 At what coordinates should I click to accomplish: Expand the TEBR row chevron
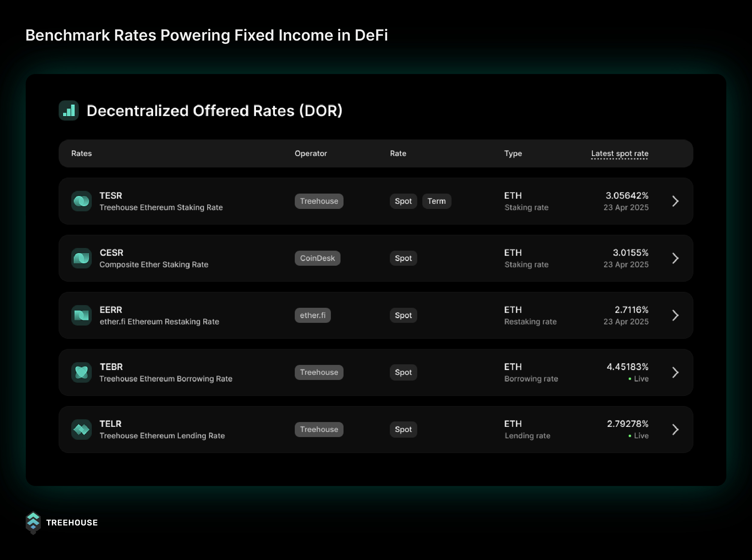[x=675, y=372]
